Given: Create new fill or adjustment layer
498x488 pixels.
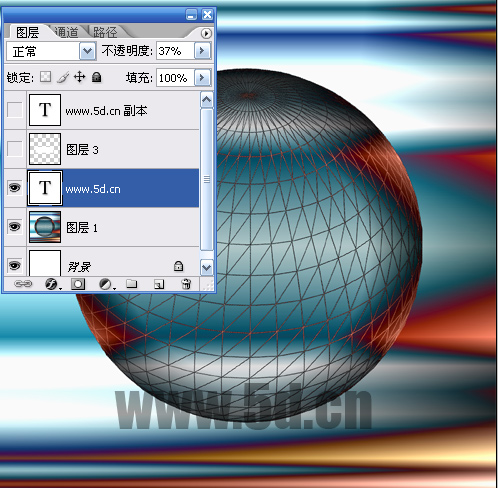Looking at the screenshot, I should tap(106, 284).
